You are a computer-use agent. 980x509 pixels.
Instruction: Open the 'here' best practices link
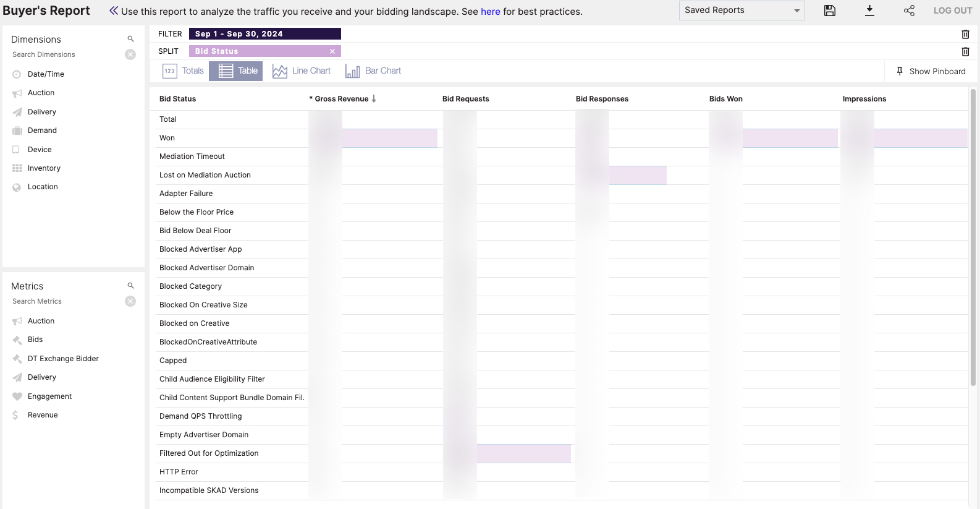[490, 12]
